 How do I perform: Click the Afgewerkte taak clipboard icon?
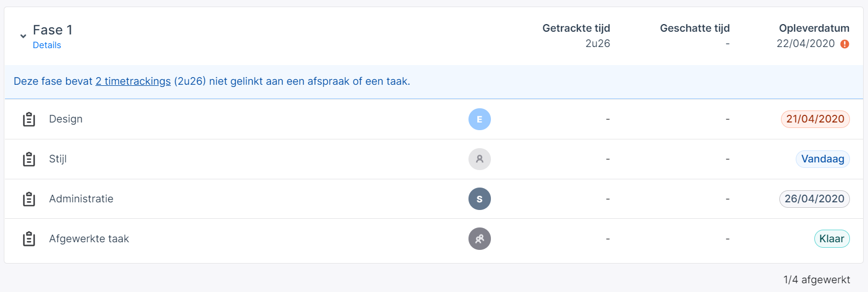tap(29, 239)
